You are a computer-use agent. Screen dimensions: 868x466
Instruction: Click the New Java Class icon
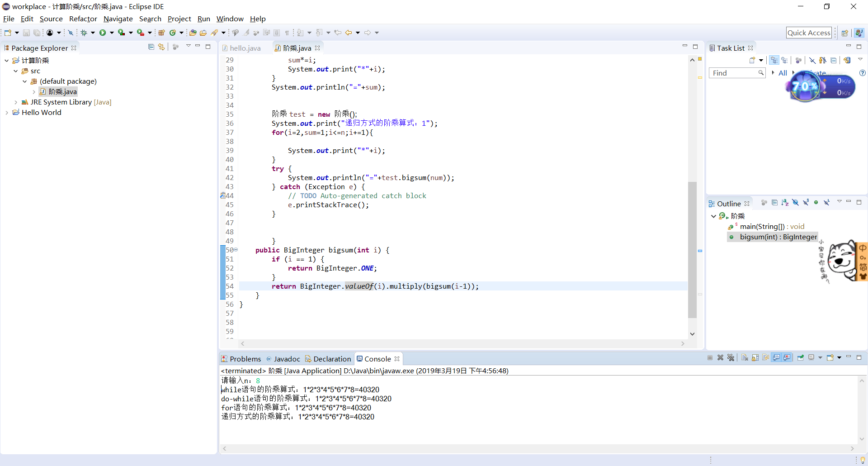point(173,33)
